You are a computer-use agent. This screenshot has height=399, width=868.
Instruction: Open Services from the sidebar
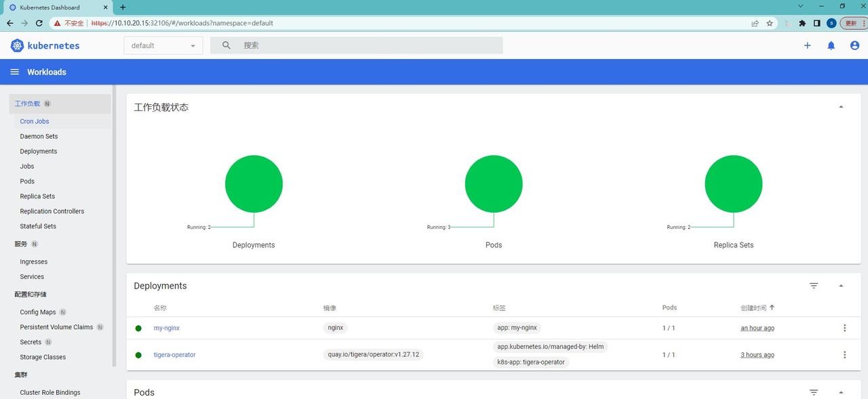(x=31, y=276)
